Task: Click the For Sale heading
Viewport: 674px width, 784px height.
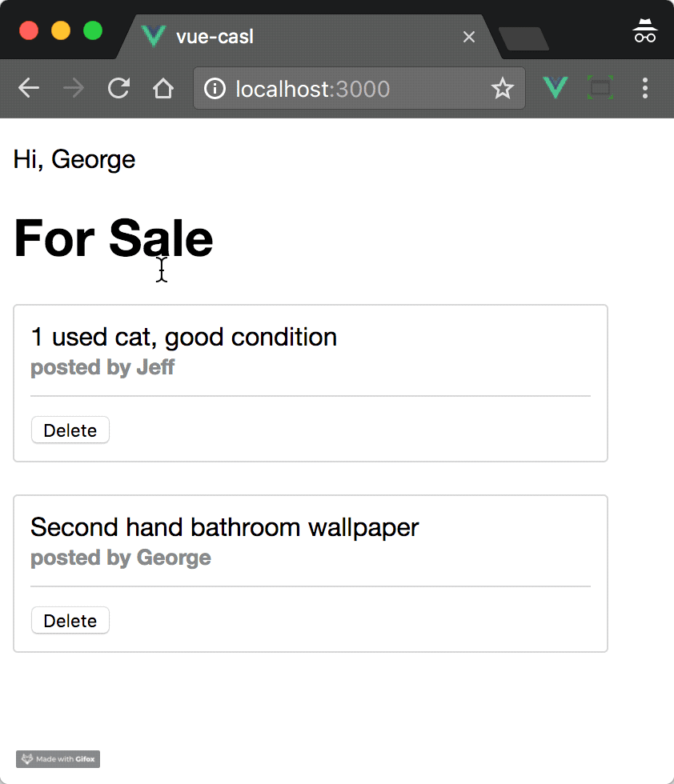Action: [114, 238]
